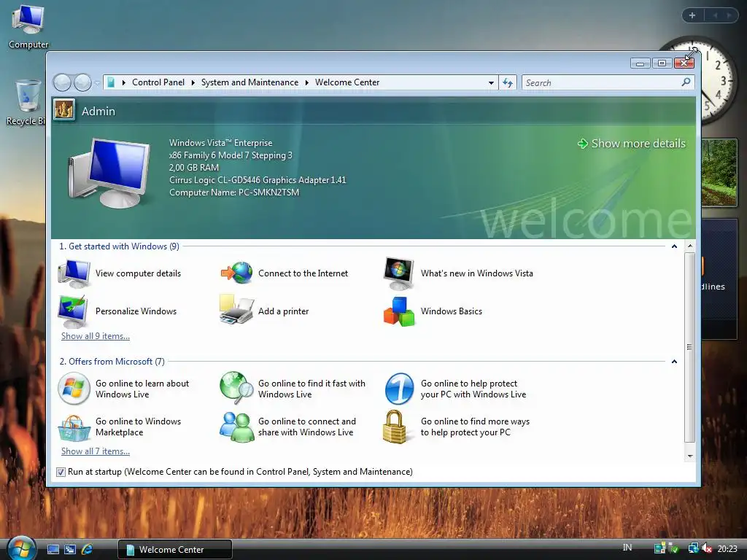Click the Windows Live learn about icon

click(x=74, y=389)
